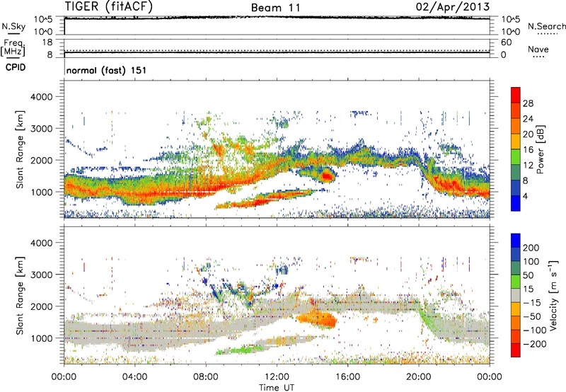Click the '04:00' time tick label
Image resolution: width=566 pixels, height=392 pixels.
pos(135,377)
